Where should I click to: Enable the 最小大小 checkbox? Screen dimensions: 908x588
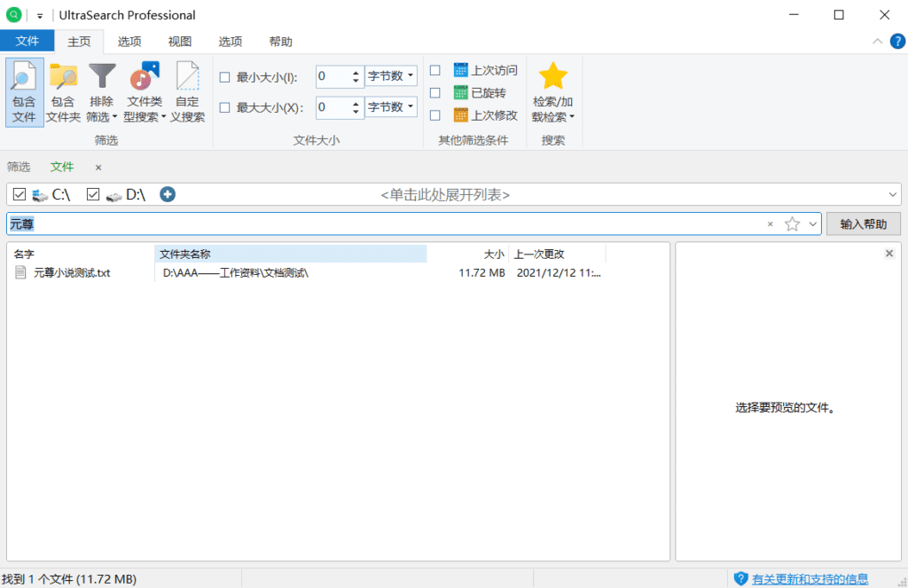coord(224,77)
